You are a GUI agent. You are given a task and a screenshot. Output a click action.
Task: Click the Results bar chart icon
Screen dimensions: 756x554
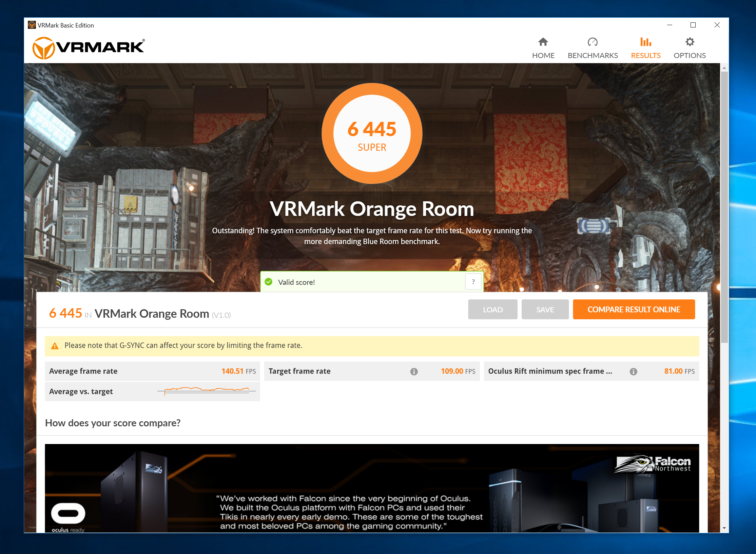pos(645,42)
